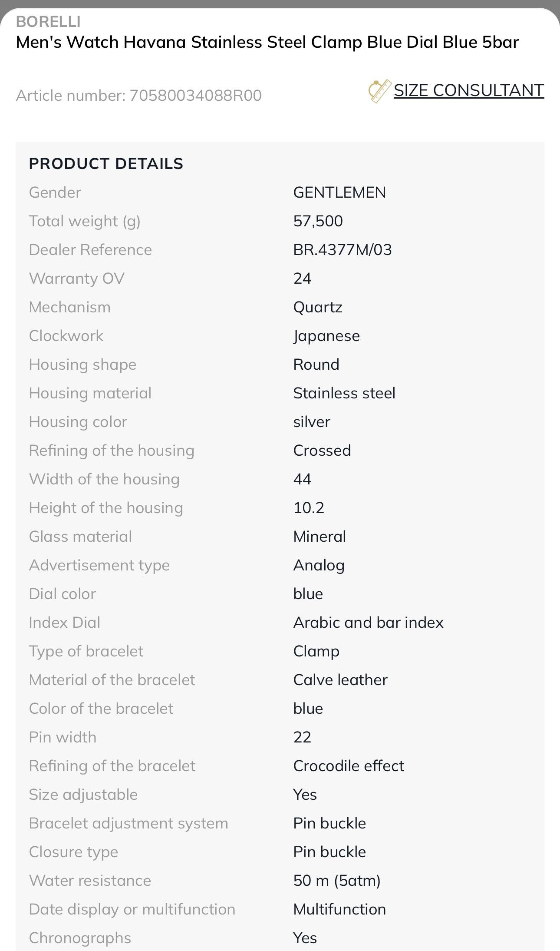The width and height of the screenshot is (560, 951).
Task: Select the dealer reference BR.4377M/03 value
Action: (343, 250)
